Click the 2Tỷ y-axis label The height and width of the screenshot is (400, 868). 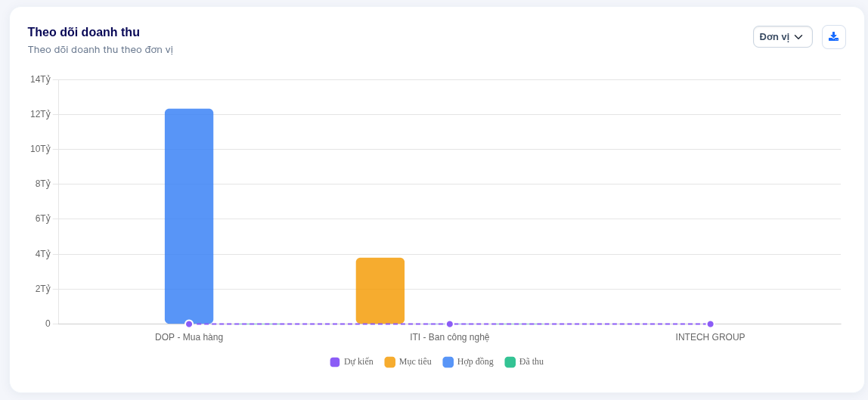[x=42, y=289]
